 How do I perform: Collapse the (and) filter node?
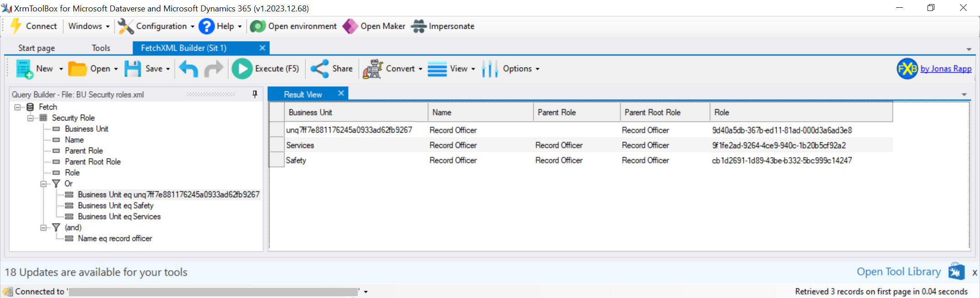pyautogui.click(x=43, y=228)
